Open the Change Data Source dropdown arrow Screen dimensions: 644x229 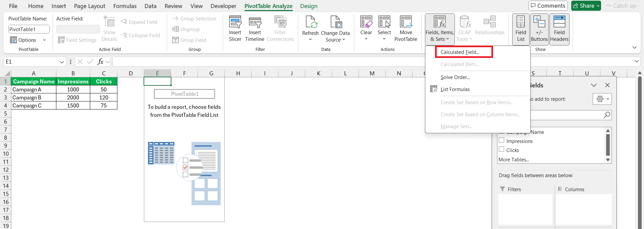[x=343, y=40]
